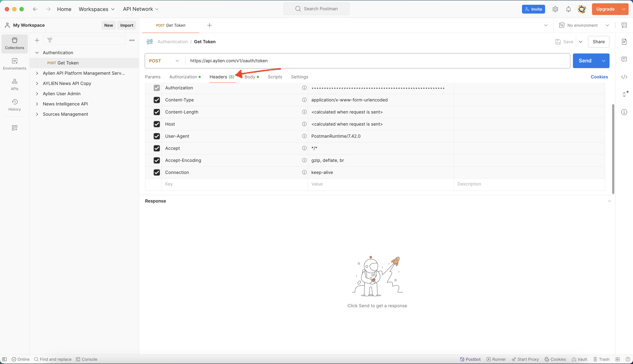Viewport: 633px width, 364px height.
Task: Click the Notifications bell icon
Action: click(569, 9)
